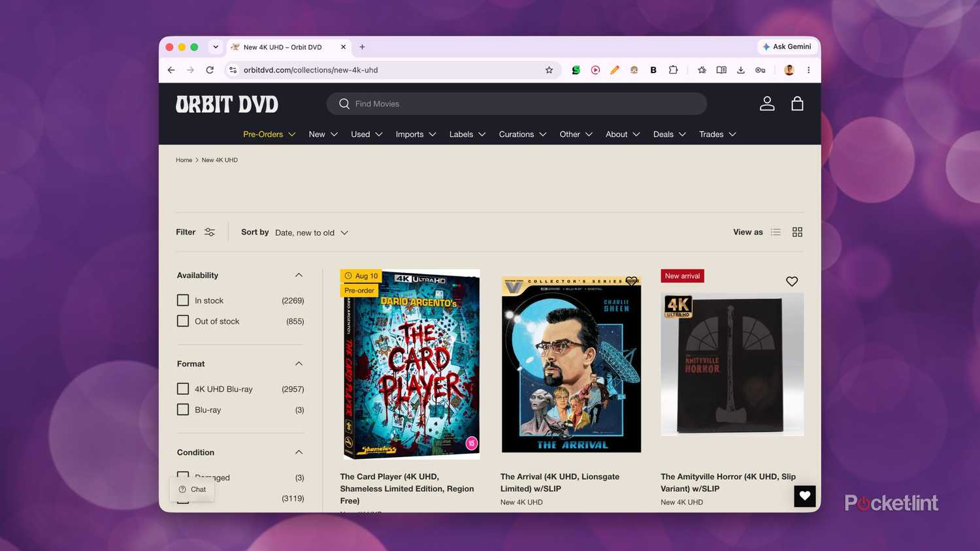Click the orange pencil extension icon
This screenshot has height=551, width=980.
[615, 70]
